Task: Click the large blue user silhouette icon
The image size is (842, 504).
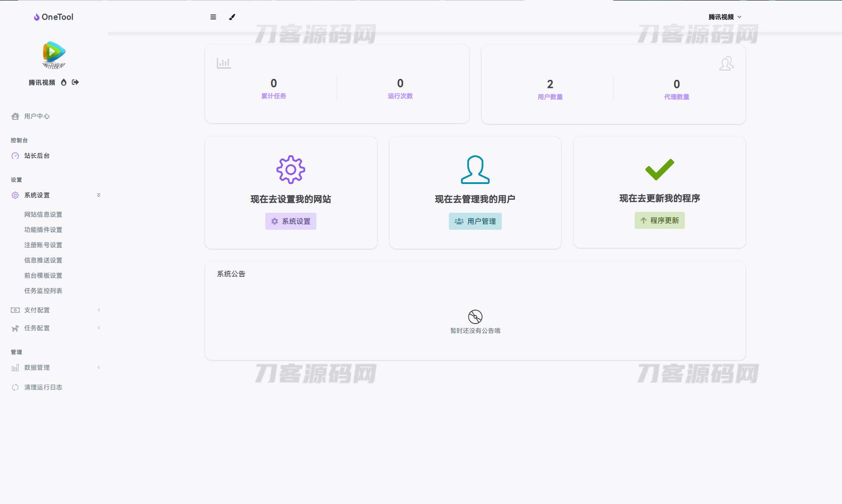Action: [x=475, y=170]
